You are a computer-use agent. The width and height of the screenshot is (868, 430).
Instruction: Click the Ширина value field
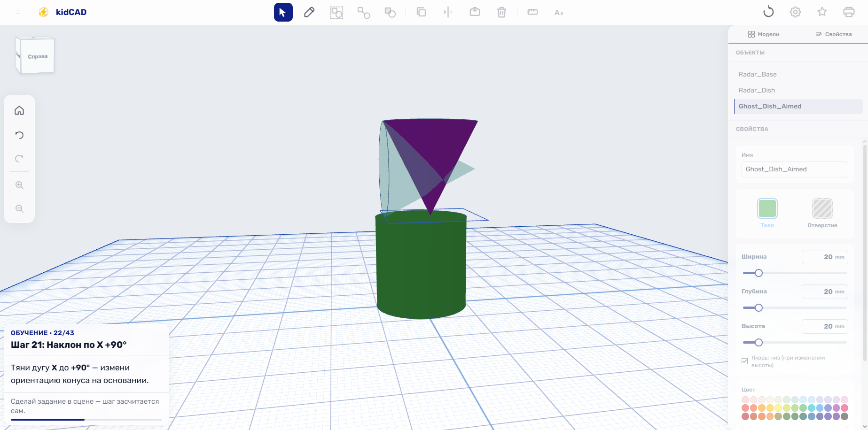pos(825,257)
